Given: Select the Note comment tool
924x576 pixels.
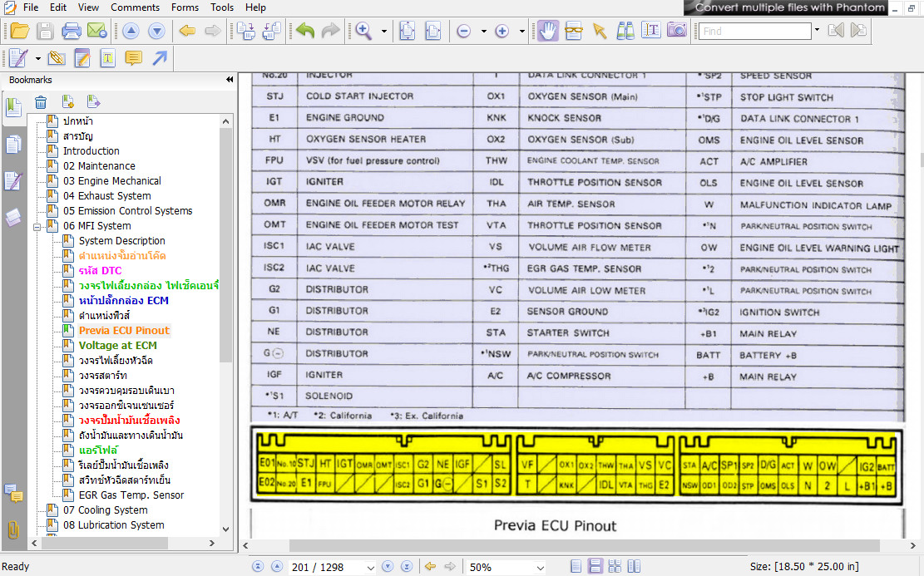Looking at the screenshot, I should tap(132, 58).
